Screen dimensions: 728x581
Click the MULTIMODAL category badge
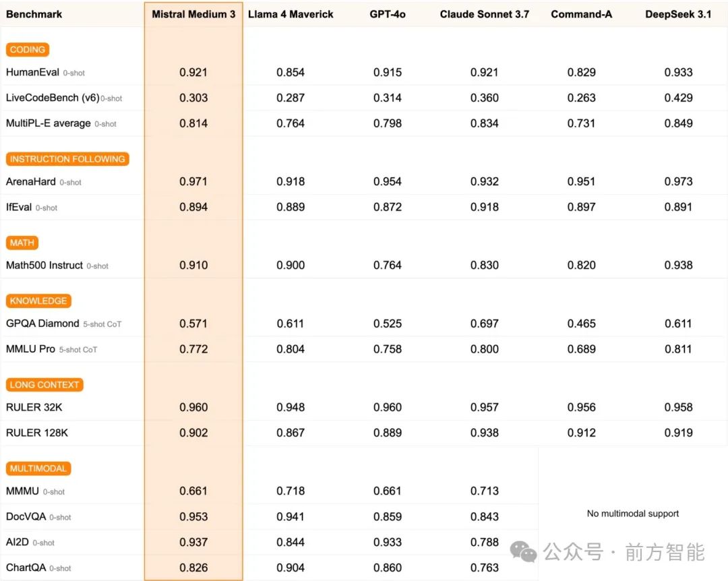[x=38, y=468]
